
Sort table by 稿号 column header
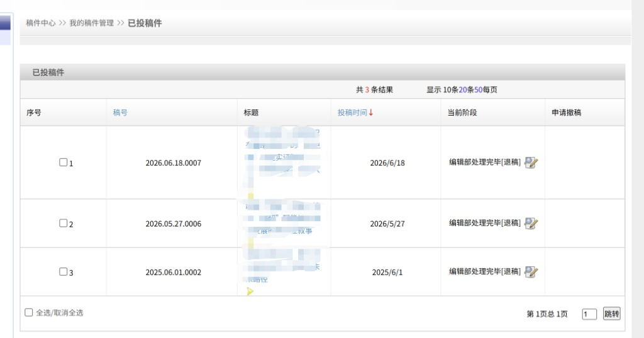pyautogui.click(x=120, y=112)
